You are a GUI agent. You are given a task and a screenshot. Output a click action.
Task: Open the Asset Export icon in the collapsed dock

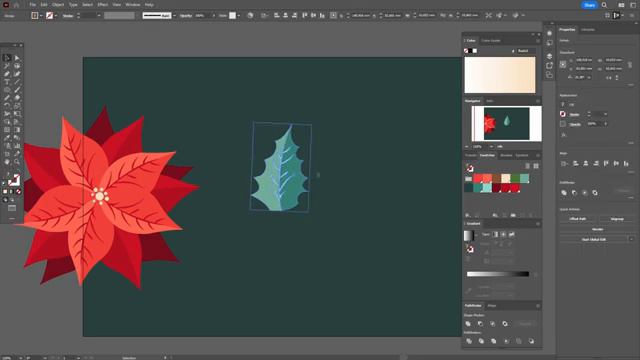pyautogui.click(x=549, y=65)
